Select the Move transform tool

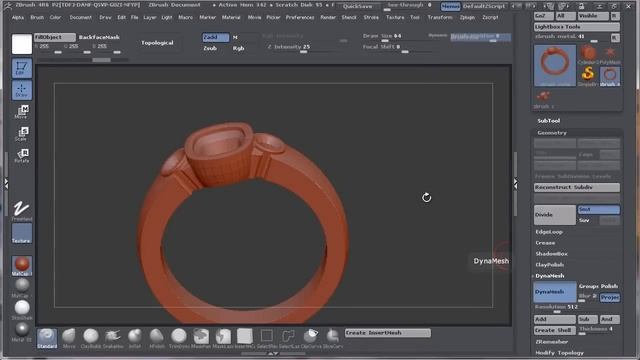coord(22,112)
